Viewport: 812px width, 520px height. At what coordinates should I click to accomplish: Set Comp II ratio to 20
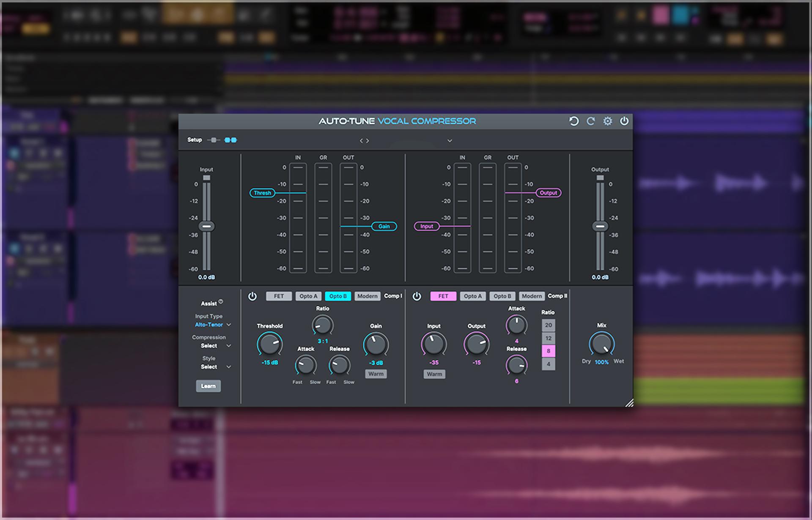[549, 325]
